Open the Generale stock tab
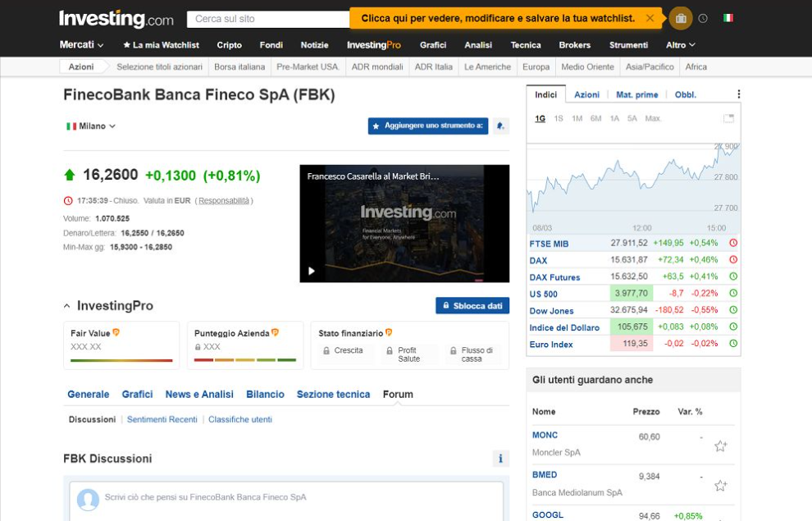Image resolution: width=812 pixels, height=521 pixels. 88,394
